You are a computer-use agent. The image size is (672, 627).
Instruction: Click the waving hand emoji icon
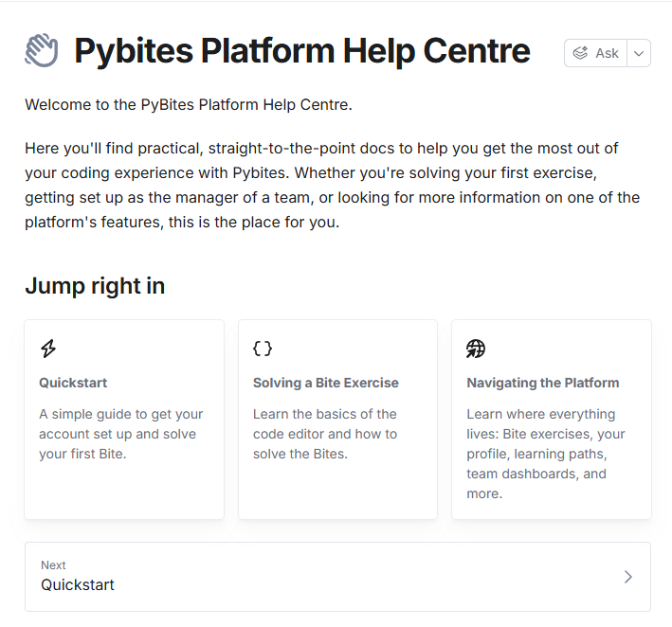[x=42, y=51]
